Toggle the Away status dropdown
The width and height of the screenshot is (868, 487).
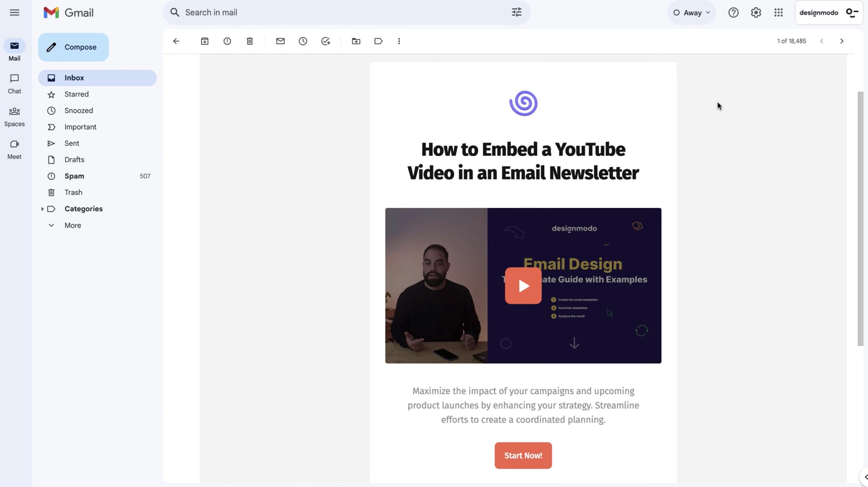(x=691, y=13)
